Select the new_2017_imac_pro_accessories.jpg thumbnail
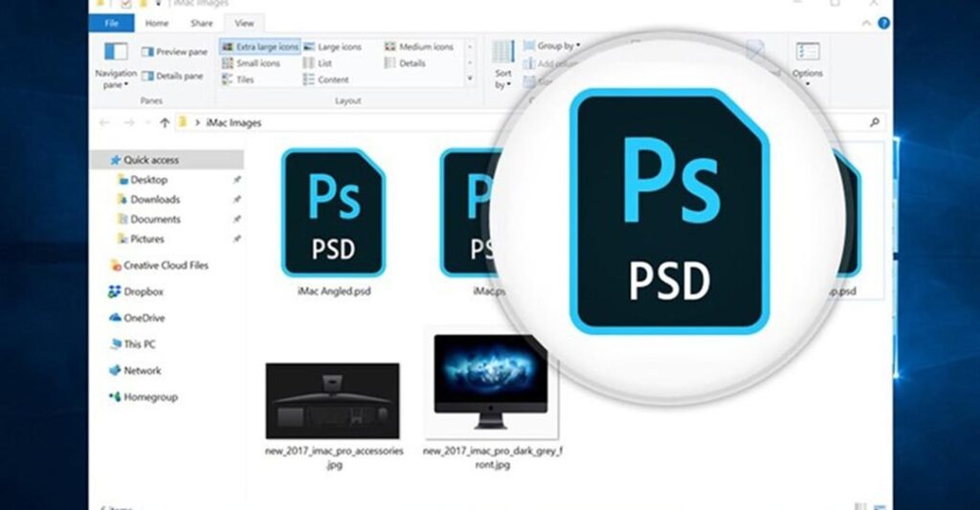Image resolution: width=980 pixels, height=510 pixels. pos(332,401)
